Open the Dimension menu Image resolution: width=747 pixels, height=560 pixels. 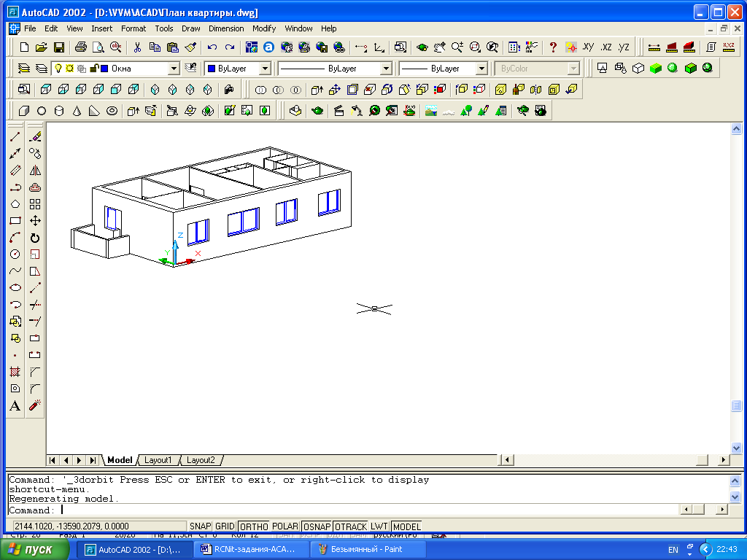(x=226, y=28)
